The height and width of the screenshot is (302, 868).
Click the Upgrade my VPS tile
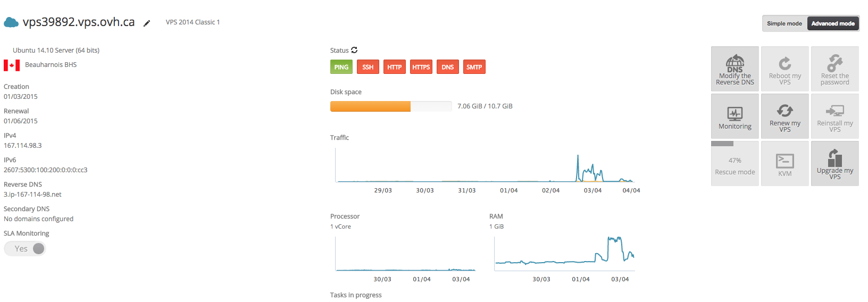point(834,164)
